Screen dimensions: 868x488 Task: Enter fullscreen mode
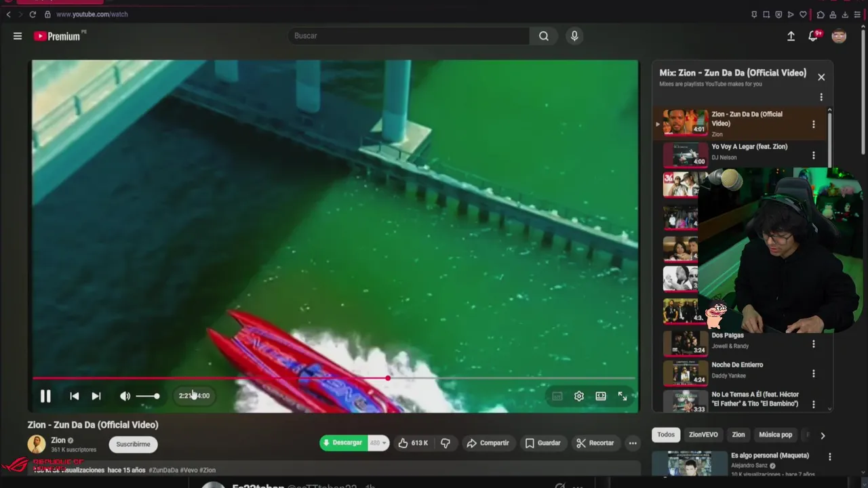(623, 396)
